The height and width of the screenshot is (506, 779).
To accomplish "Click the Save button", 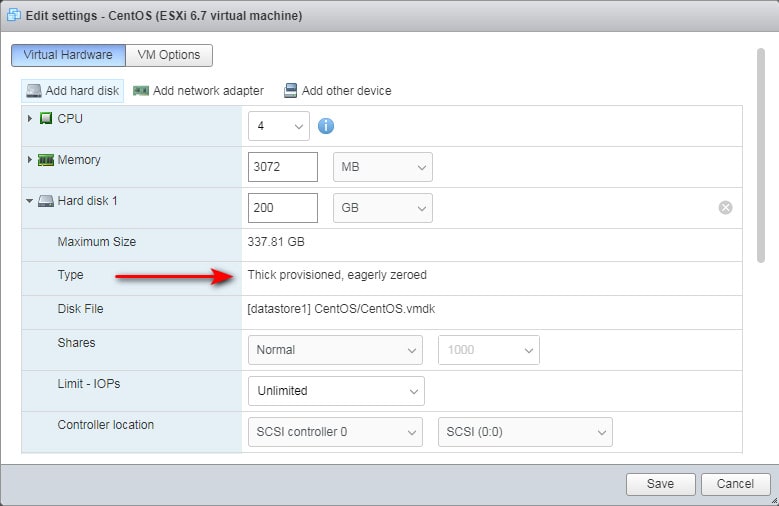I will [x=660, y=484].
